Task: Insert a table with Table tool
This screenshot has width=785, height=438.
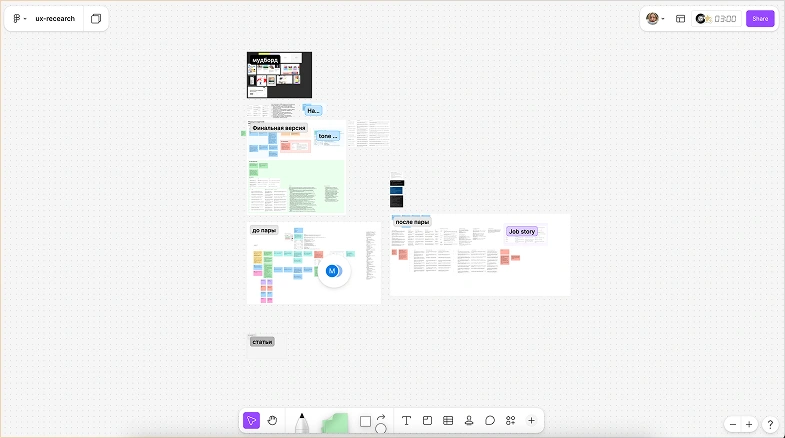Action: (448, 420)
